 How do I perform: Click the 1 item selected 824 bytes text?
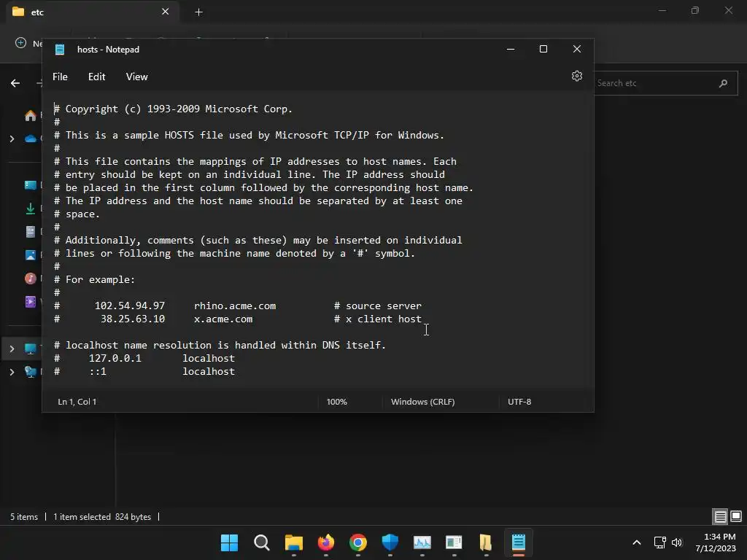[102, 517]
